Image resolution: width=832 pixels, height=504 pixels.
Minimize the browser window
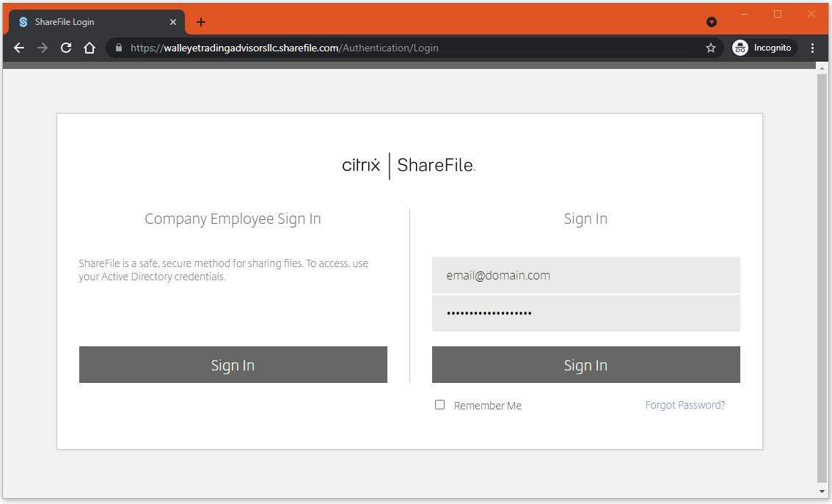pyautogui.click(x=744, y=15)
